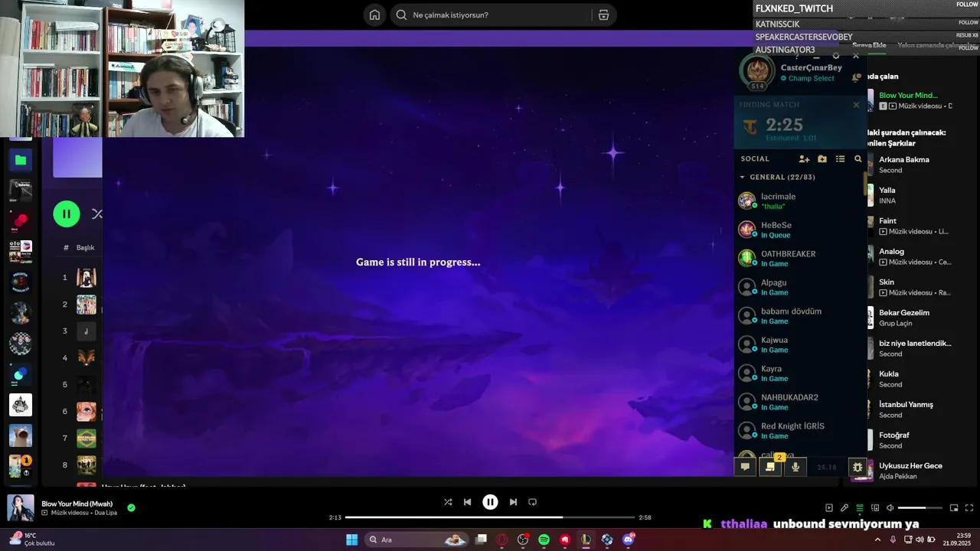The image size is (980, 551).
Task: Cancel the Finding Match queue
Action: [x=856, y=105]
